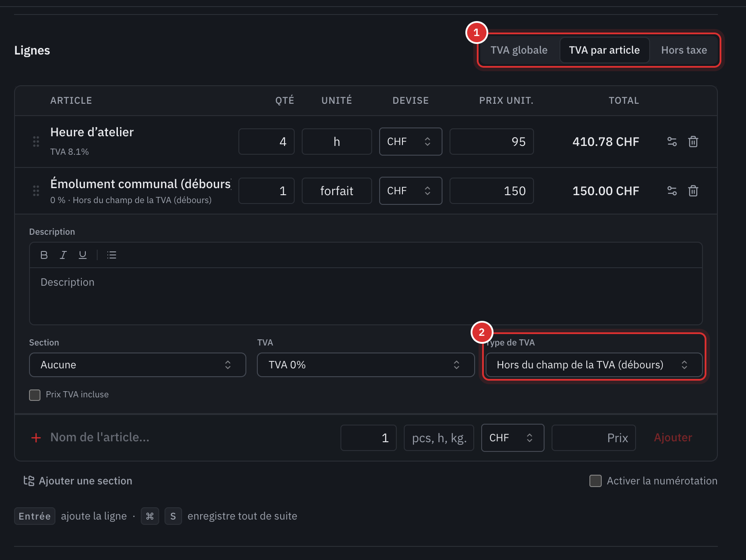This screenshot has height=560, width=746.
Task: Toggle underline formatting in description
Action: click(x=83, y=255)
